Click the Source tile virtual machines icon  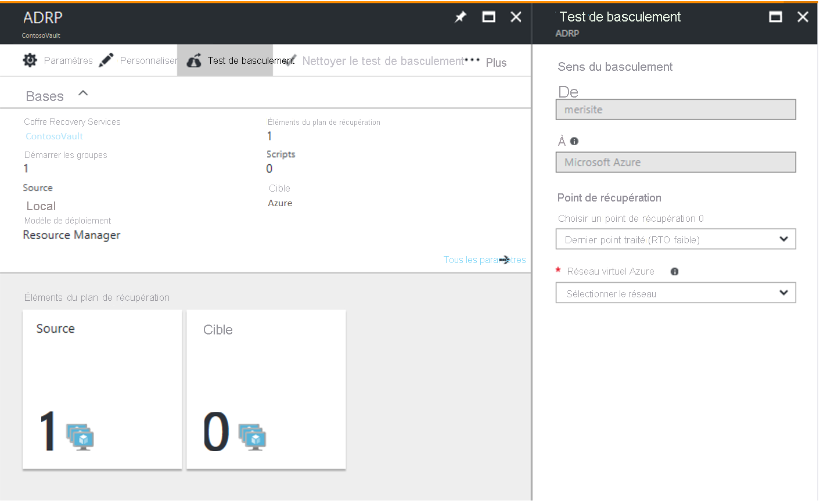[x=80, y=437]
